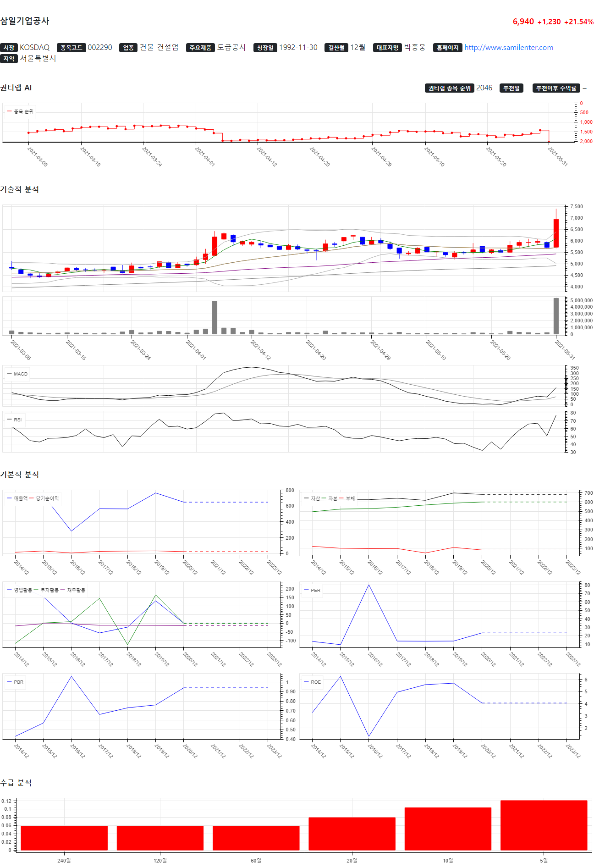
Task: Click the 도급공사 product text
Action: 231,47
